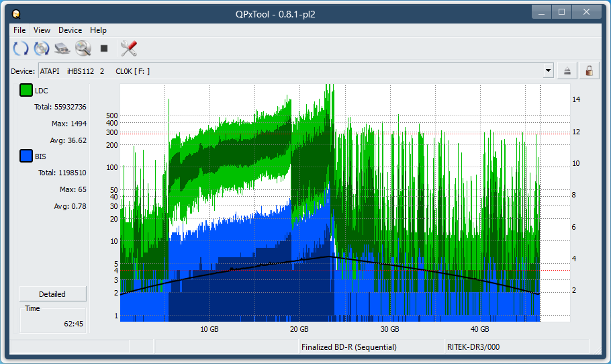Click the LDC Avg: 36.62 value
Viewport: 611px width, 364px height.
(x=68, y=140)
